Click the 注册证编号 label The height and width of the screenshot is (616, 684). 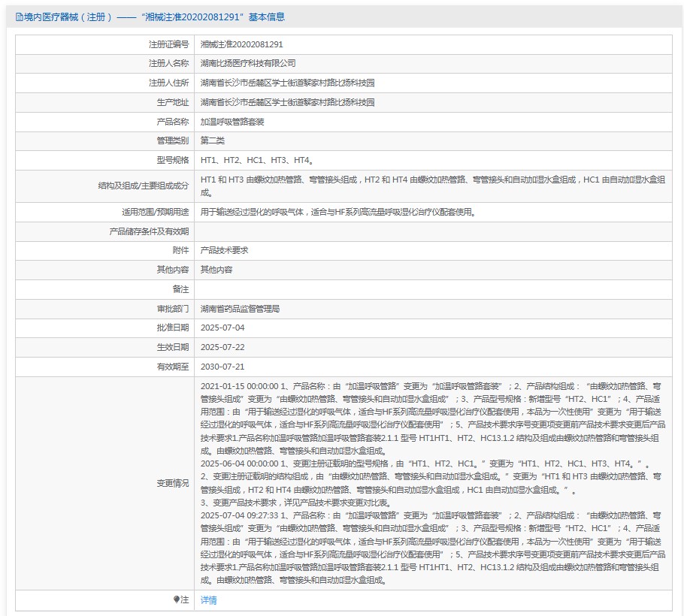169,44
